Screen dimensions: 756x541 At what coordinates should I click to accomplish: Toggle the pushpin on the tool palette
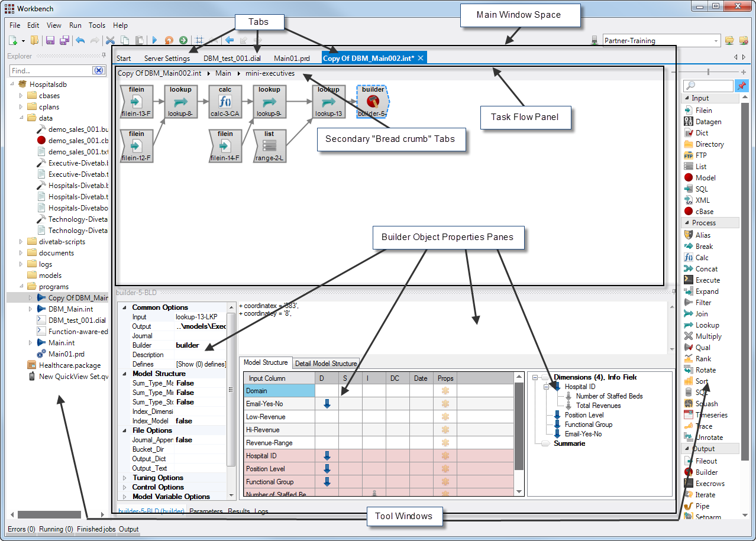click(x=742, y=85)
